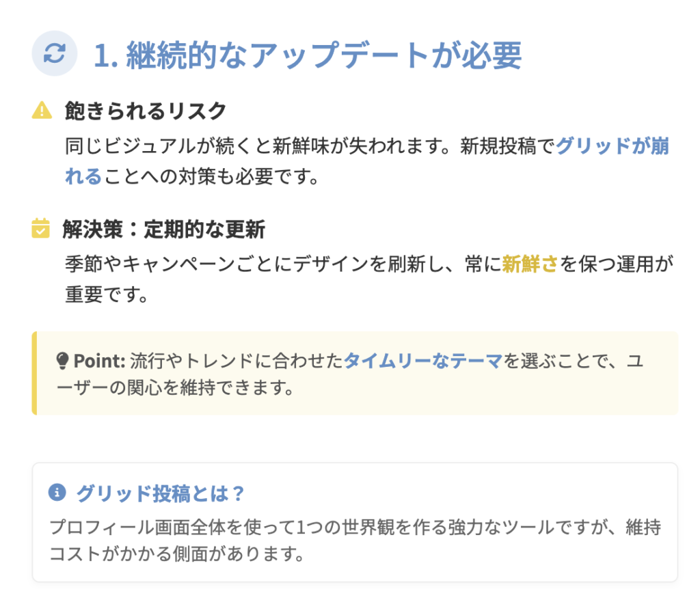Click the yellow warning triangle icon
700x589 pixels.
[x=42, y=110]
